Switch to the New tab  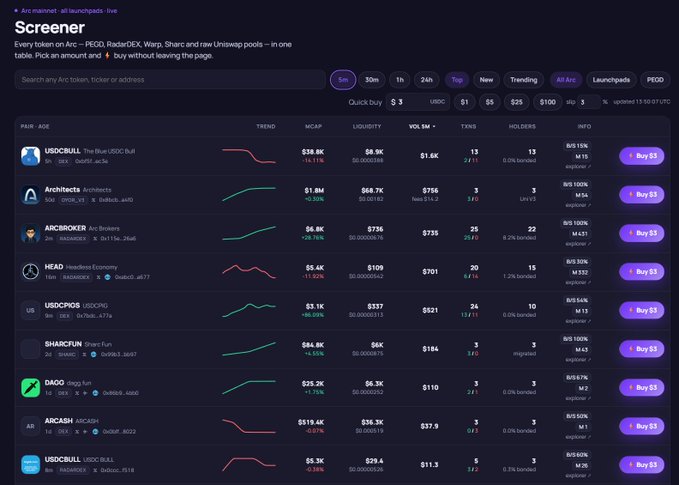[486, 80]
